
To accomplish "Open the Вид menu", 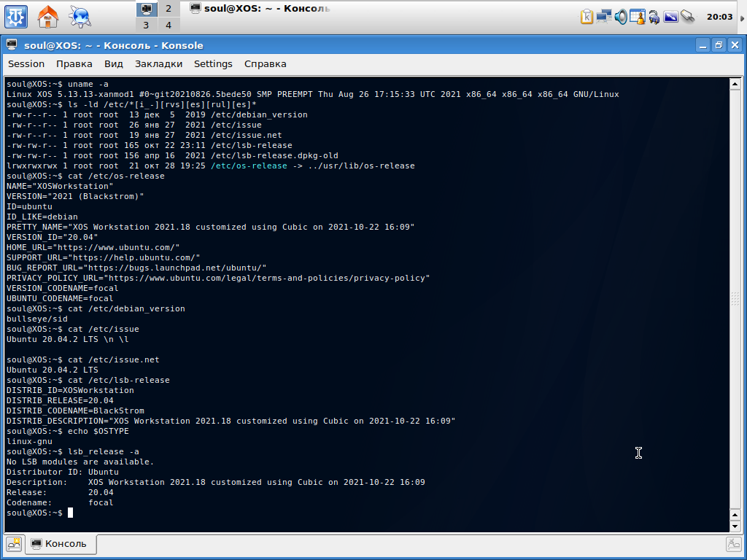I will (114, 64).
